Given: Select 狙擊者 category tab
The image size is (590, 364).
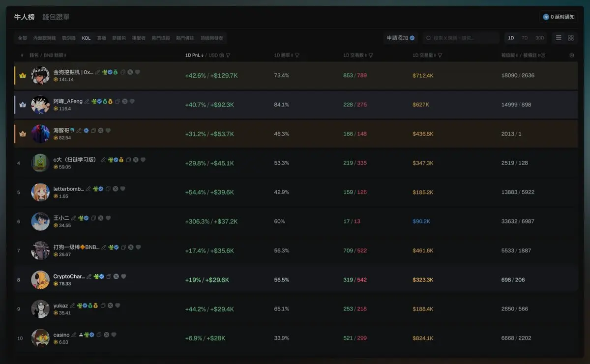Looking at the screenshot, I should (139, 38).
